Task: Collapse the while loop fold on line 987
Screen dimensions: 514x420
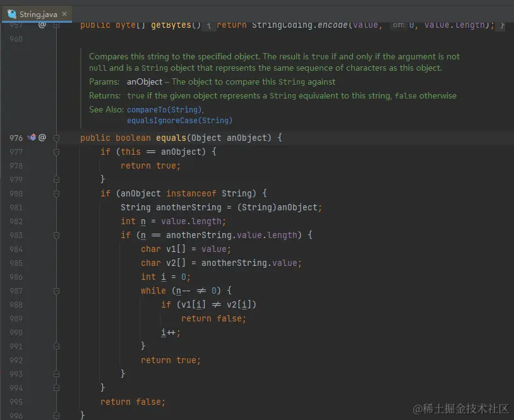Action: tap(56, 291)
